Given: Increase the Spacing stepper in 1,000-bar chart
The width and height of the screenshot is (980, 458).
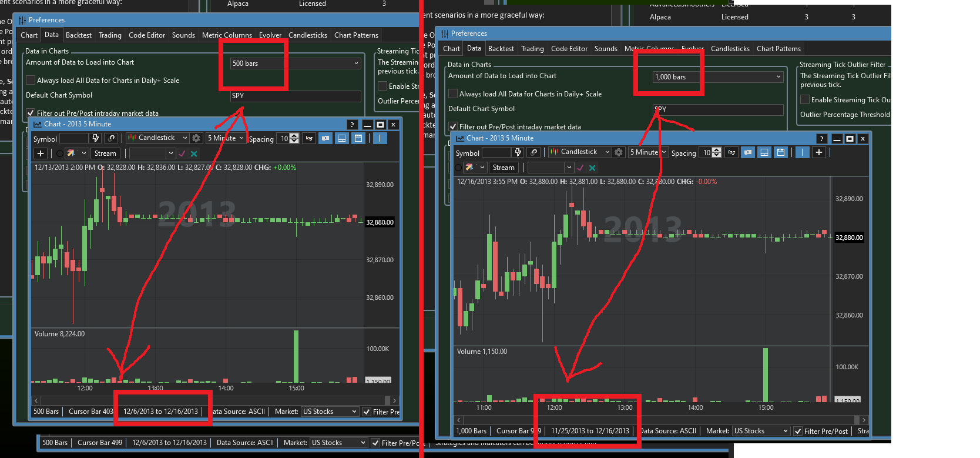Looking at the screenshot, I should pos(717,150).
